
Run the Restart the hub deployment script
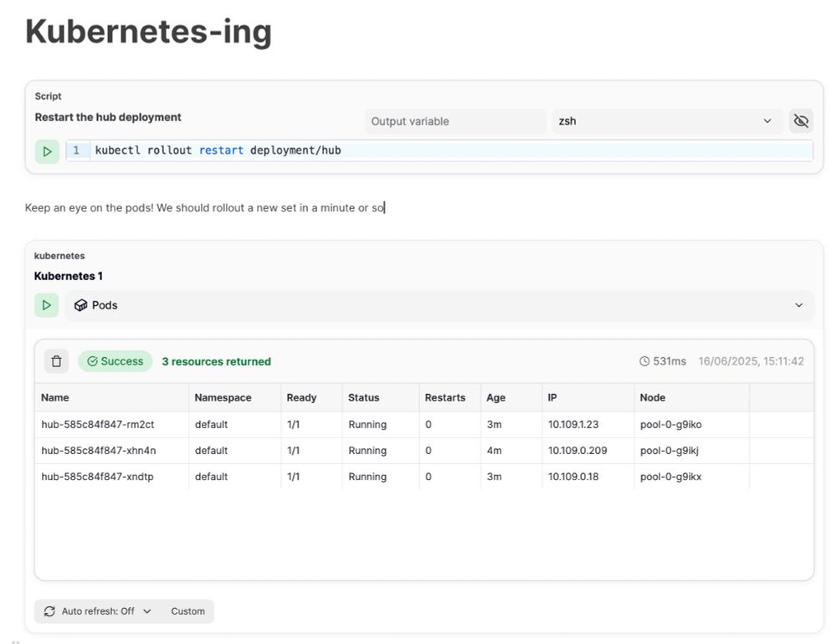[x=47, y=151]
